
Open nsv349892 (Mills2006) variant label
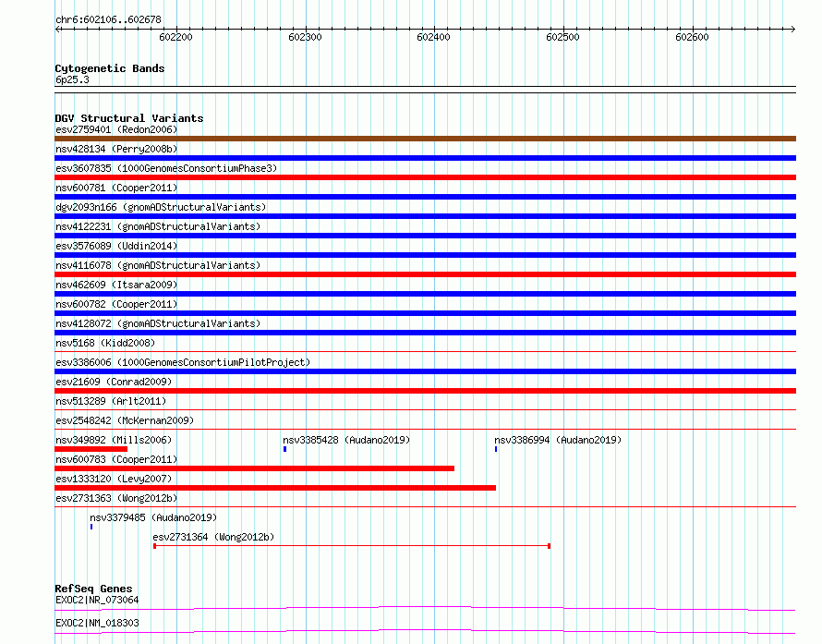114,440
